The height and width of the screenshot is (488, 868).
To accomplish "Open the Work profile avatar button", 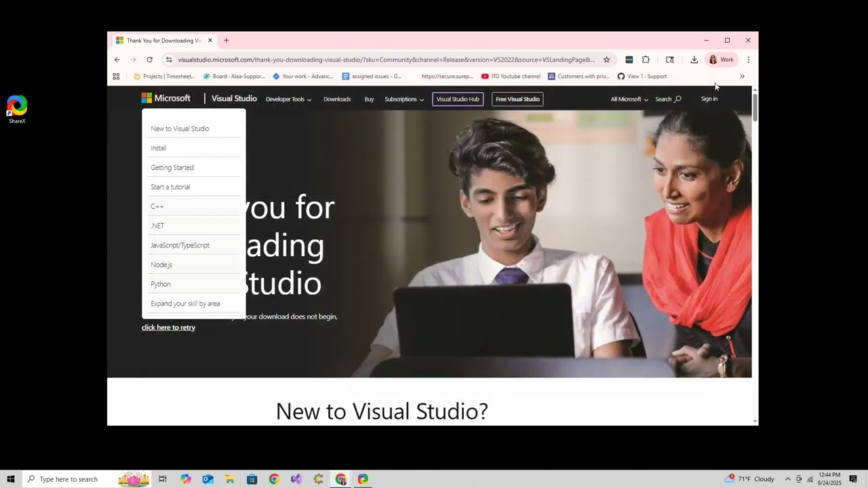I will pos(722,60).
